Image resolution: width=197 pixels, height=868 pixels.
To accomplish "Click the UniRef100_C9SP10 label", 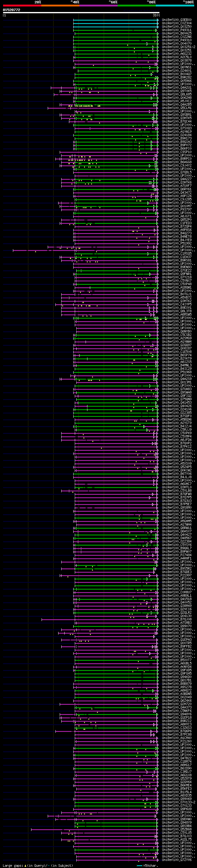I will click(x=177, y=152).
